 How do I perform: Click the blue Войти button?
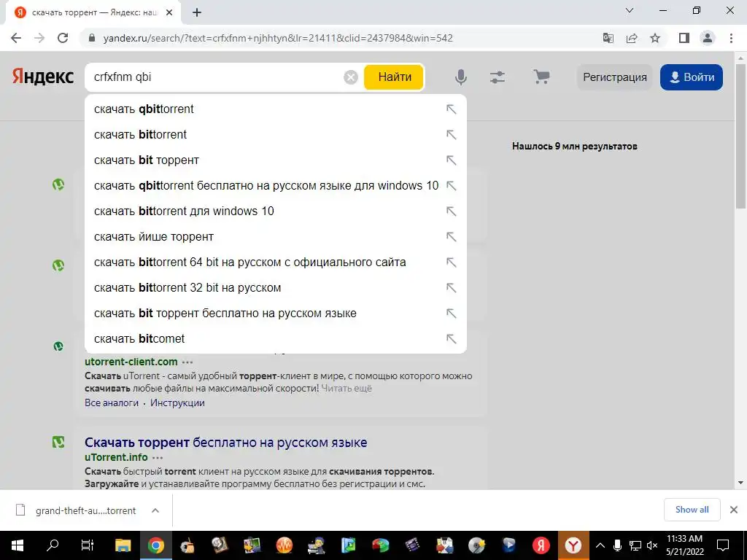point(692,77)
